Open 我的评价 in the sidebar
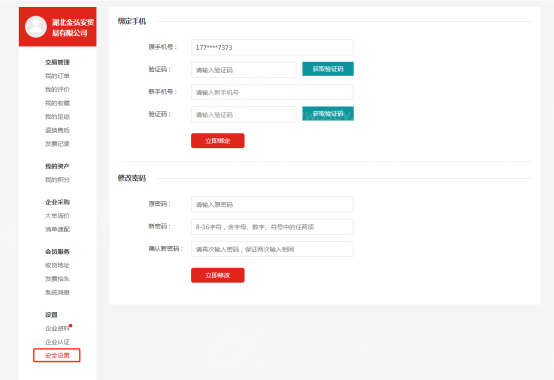The width and height of the screenshot is (554, 380). (x=57, y=89)
